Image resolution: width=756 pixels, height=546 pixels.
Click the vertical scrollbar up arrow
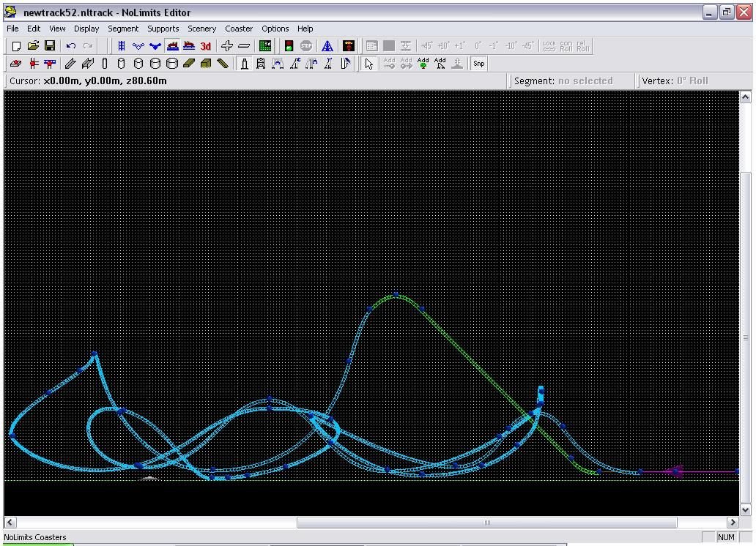coord(746,97)
